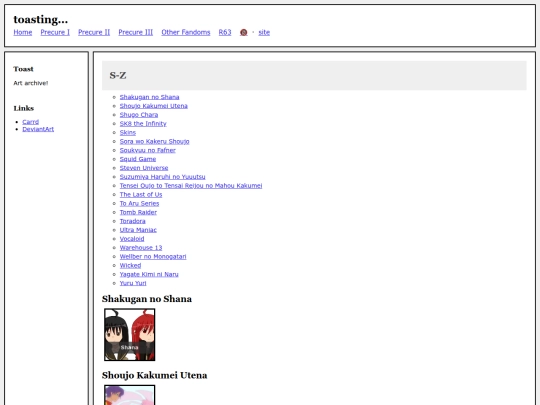This screenshot has width=540, height=405.
Task: Jump to Vocaloid entry
Action: pos(132,239)
